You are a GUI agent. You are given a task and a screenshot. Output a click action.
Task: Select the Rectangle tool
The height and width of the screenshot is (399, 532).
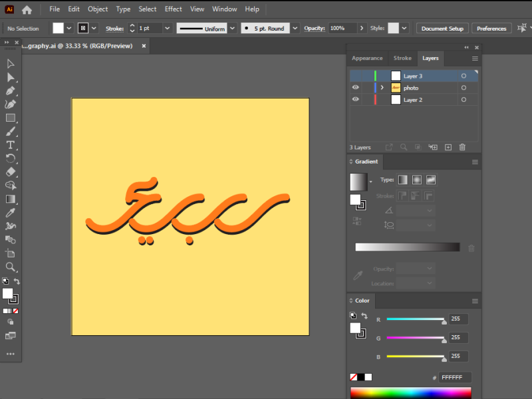11,118
